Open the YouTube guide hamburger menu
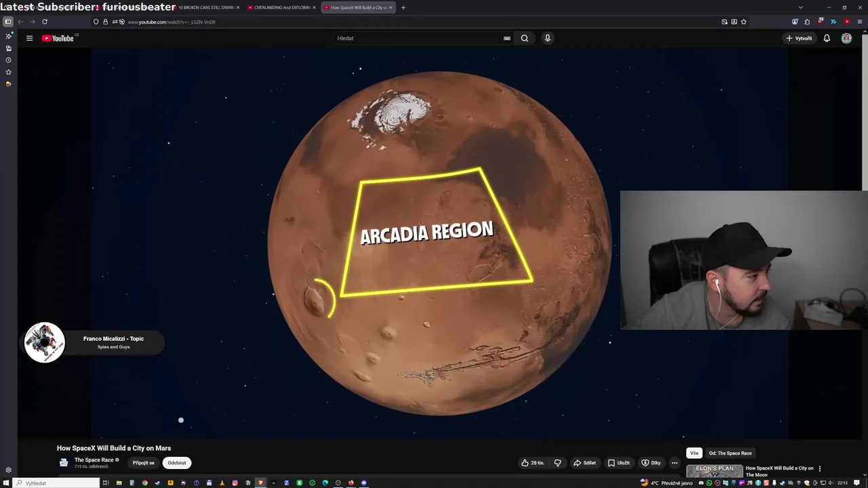868x488 pixels. coord(29,38)
